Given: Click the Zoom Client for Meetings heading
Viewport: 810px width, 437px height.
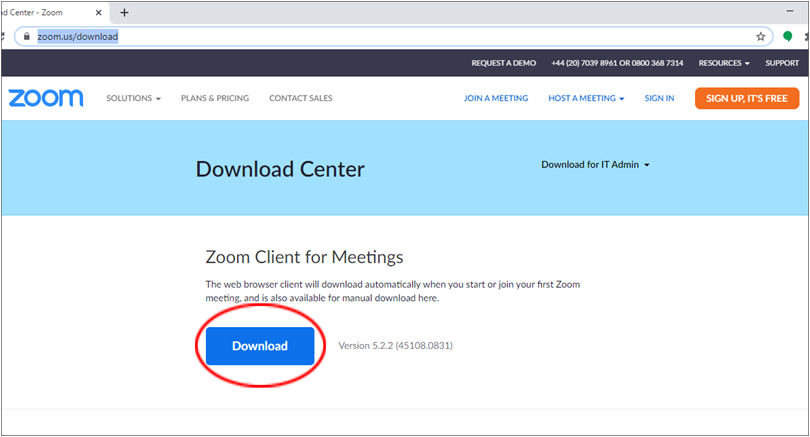Looking at the screenshot, I should (x=304, y=257).
